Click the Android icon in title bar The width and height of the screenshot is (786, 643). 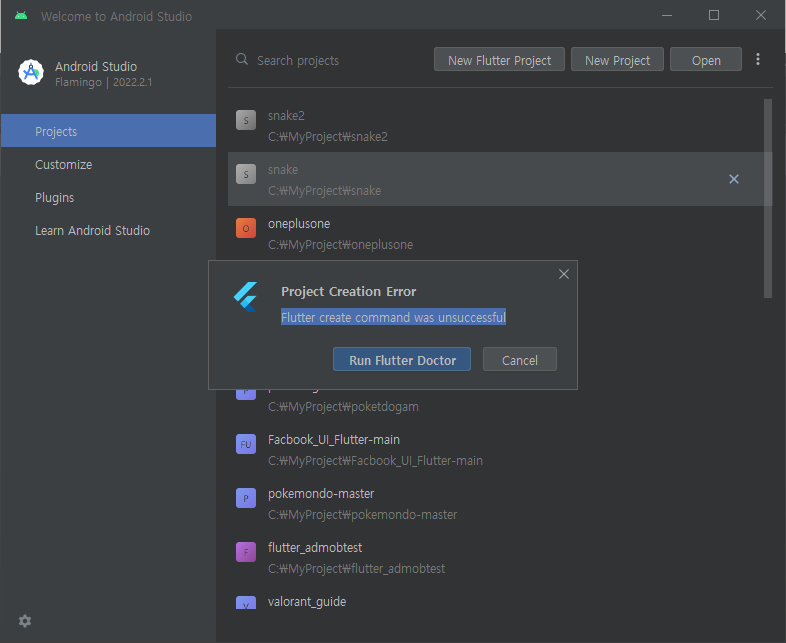pos(21,16)
